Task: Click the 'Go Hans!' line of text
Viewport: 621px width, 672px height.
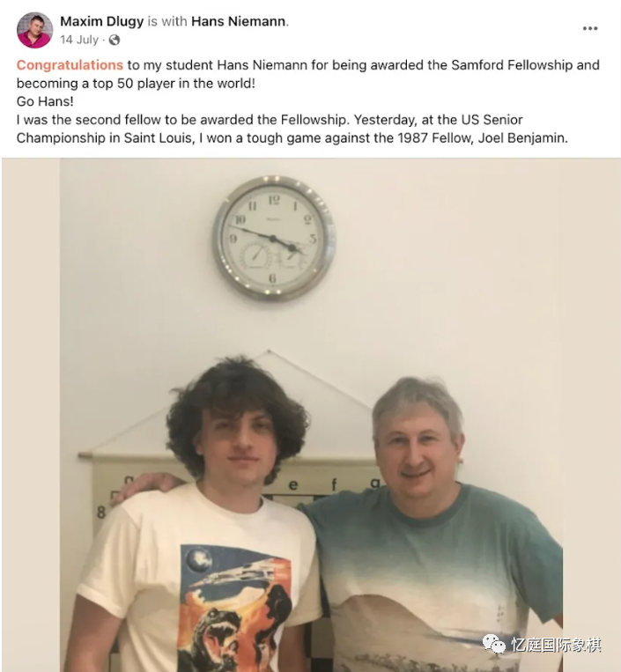Action: [x=45, y=101]
